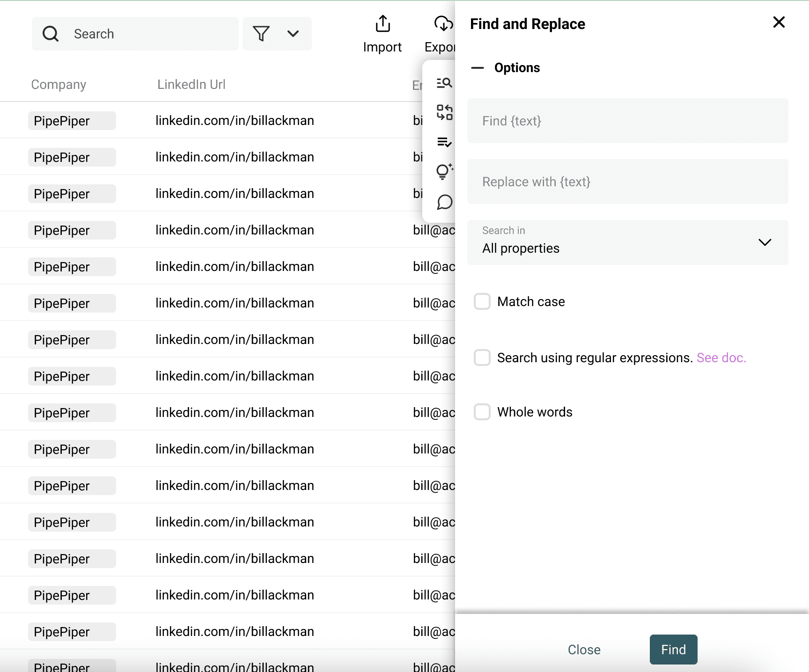The width and height of the screenshot is (809, 672).
Task: Click the Export cloud download icon
Action: point(443,24)
